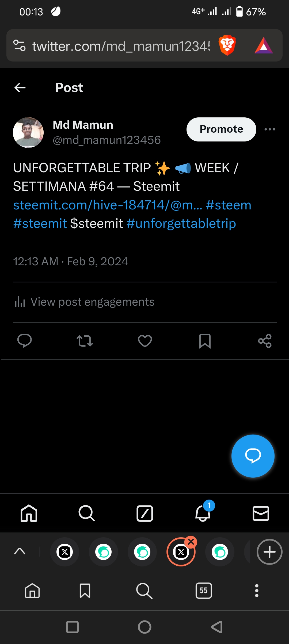
Task: Open the browser three-dot menu
Action: [257, 591]
